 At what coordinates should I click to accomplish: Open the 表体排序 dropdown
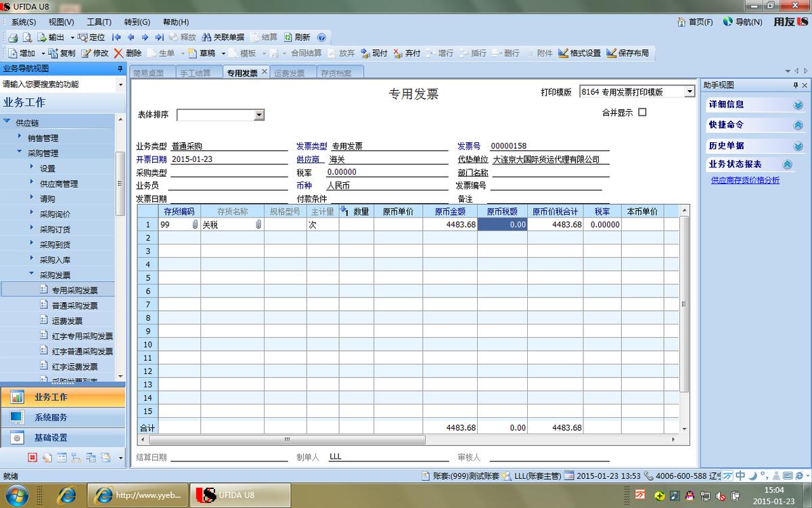tap(259, 115)
